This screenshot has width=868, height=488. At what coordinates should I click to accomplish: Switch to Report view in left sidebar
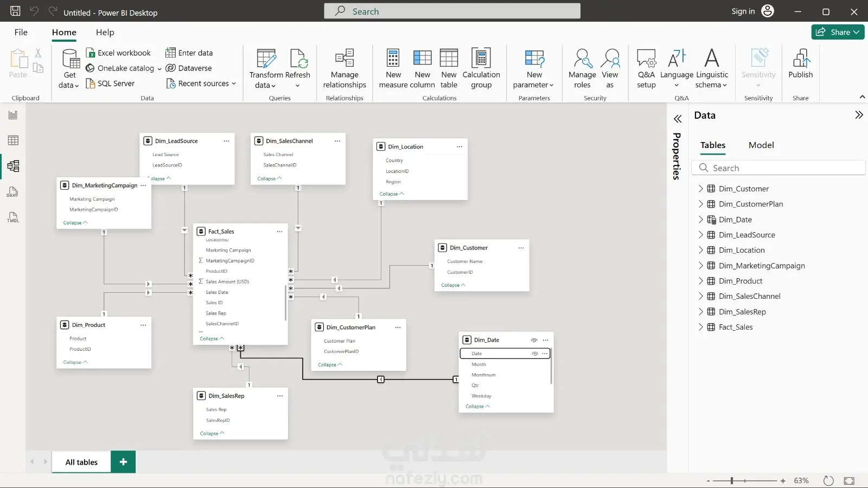13,115
